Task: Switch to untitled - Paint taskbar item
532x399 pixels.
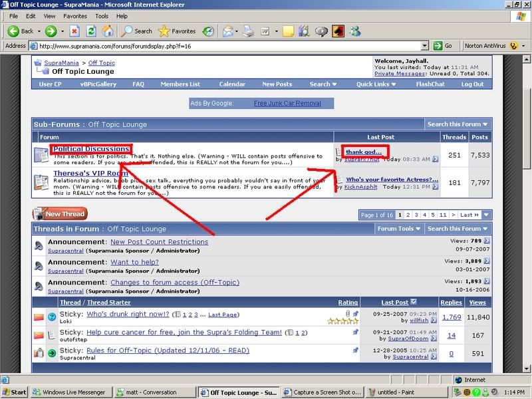Action: coord(406,392)
